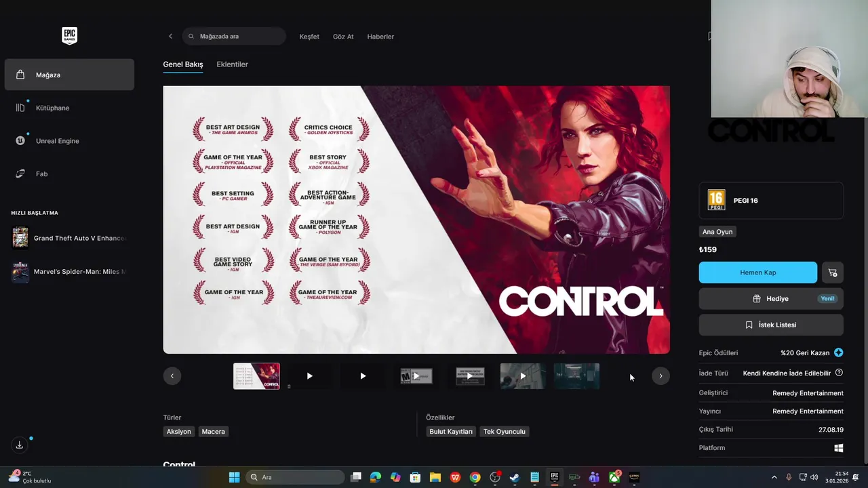Open the Göz At tab
Viewport: 868px width, 488px height.
coord(343,37)
